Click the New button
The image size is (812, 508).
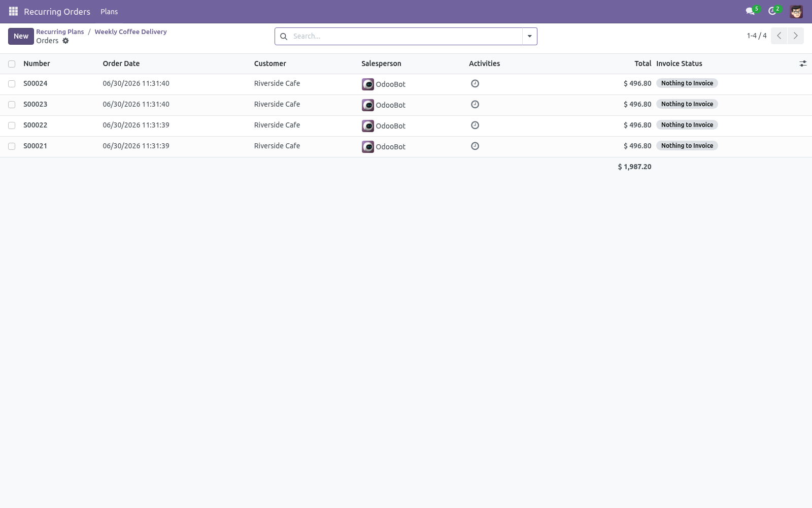[x=21, y=36]
